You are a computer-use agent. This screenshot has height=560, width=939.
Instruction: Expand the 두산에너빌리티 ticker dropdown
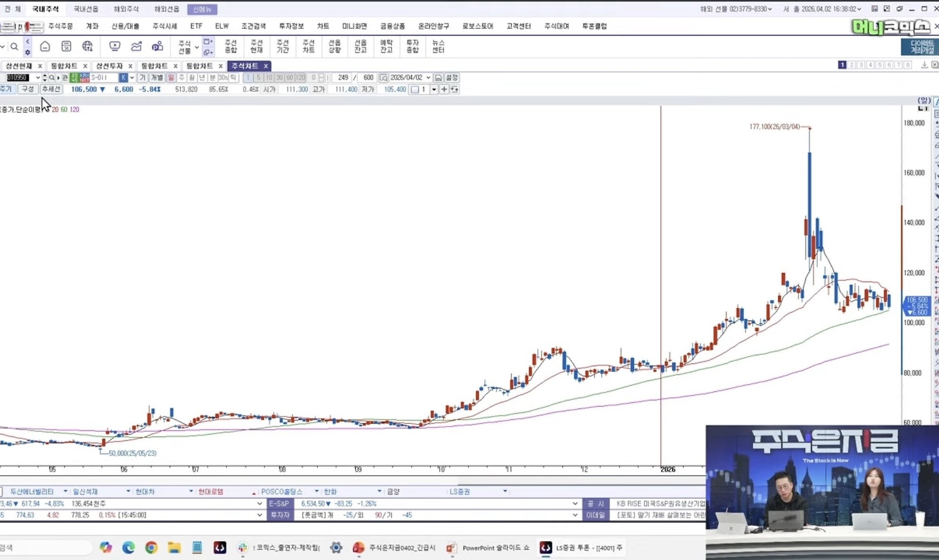(65, 491)
